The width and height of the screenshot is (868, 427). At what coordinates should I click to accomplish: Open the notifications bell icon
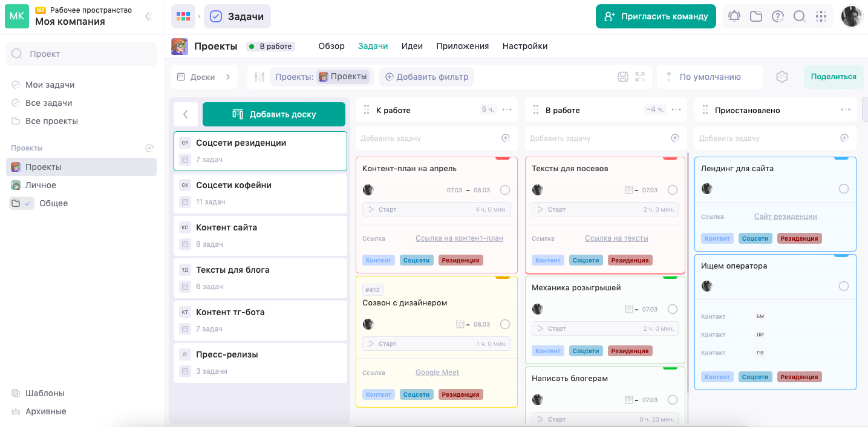tap(734, 16)
